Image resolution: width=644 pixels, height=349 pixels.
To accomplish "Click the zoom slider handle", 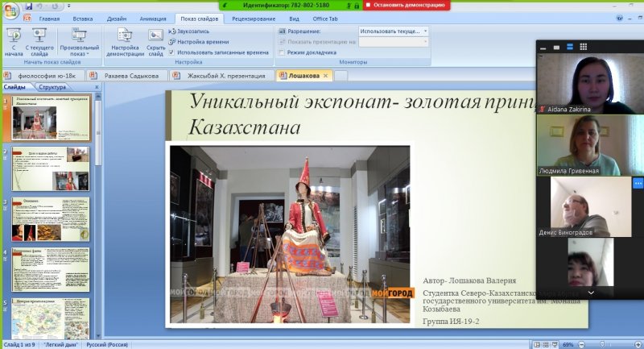I will coord(602,345).
